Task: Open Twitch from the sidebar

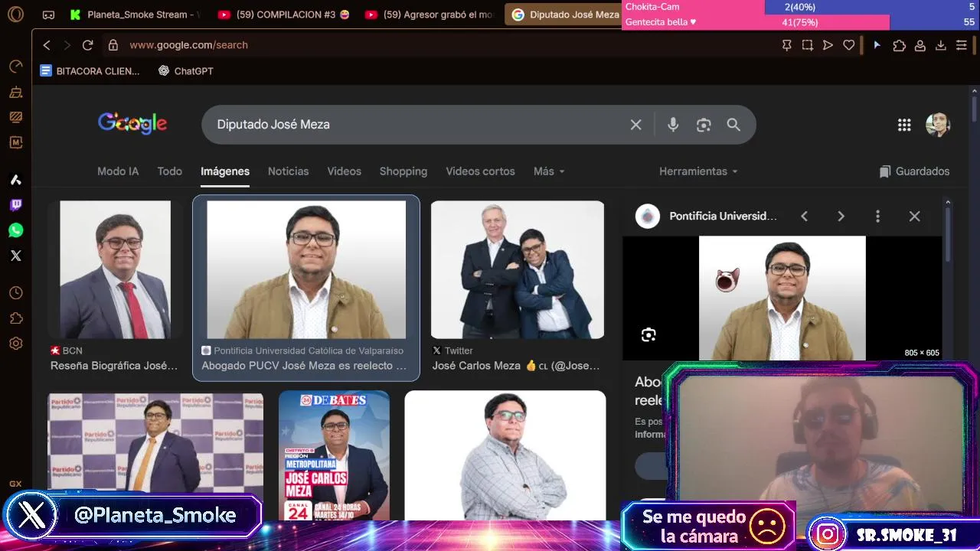Action: click(x=15, y=205)
